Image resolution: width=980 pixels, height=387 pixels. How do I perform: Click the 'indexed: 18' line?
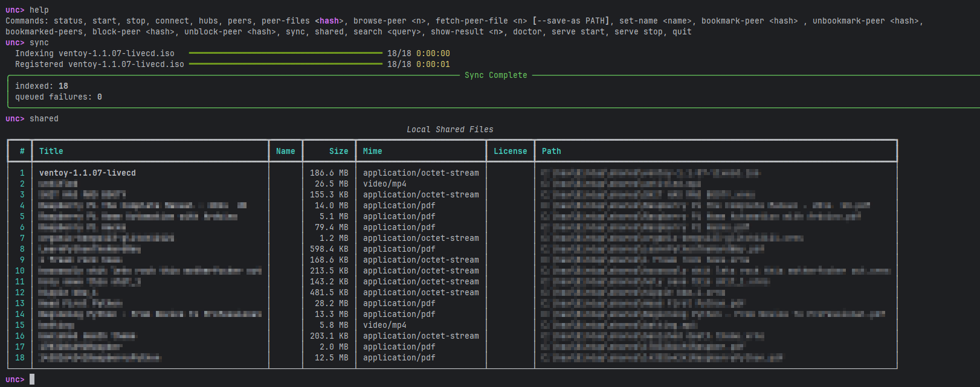coord(42,86)
